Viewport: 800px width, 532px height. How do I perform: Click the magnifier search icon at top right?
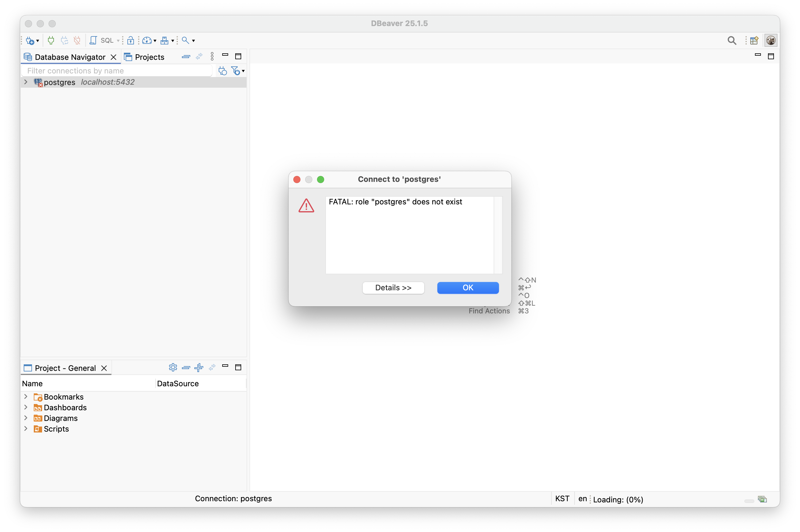click(x=732, y=40)
